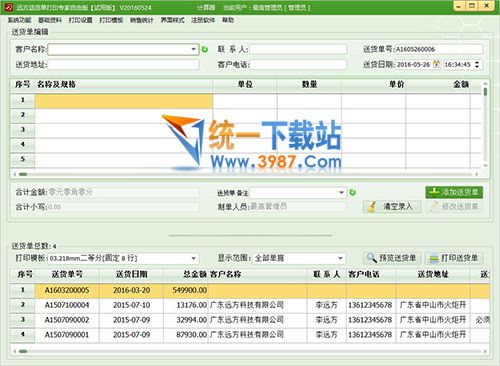Expand the 打印模板 dropdown
The image size is (500, 366).
[x=193, y=258]
